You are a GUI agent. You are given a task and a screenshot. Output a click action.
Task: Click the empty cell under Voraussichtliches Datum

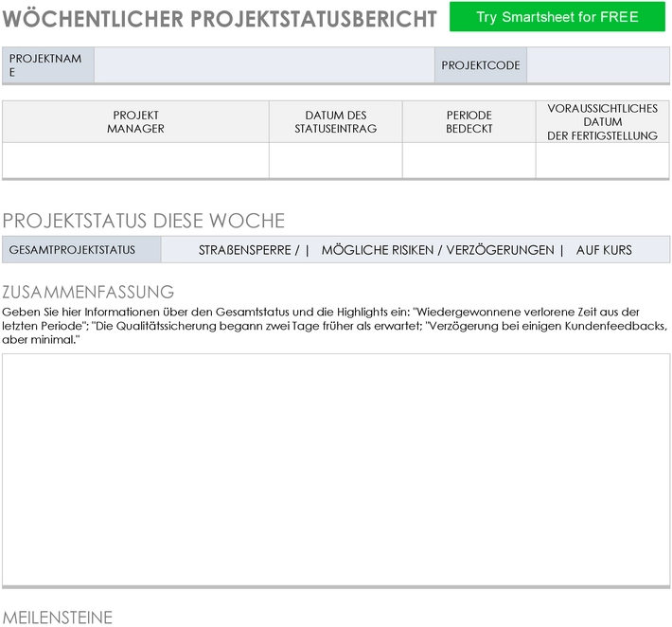602,160
